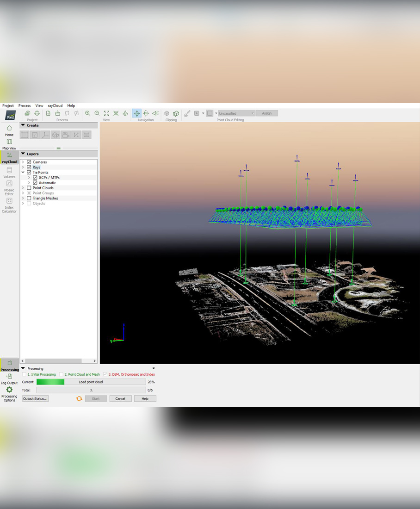Open the Map View sidebar icon
Screen dimensions: 420x509
pos(9,142)
